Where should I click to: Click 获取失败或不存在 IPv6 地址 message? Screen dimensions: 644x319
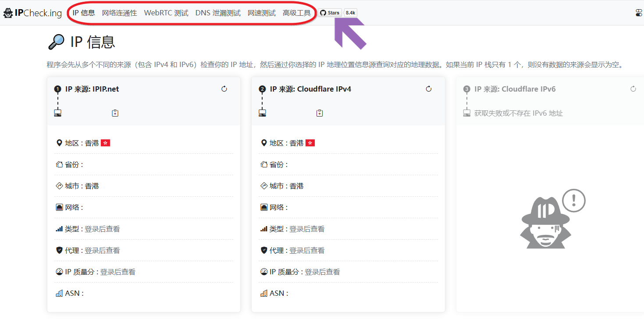[x=519, y=113]
